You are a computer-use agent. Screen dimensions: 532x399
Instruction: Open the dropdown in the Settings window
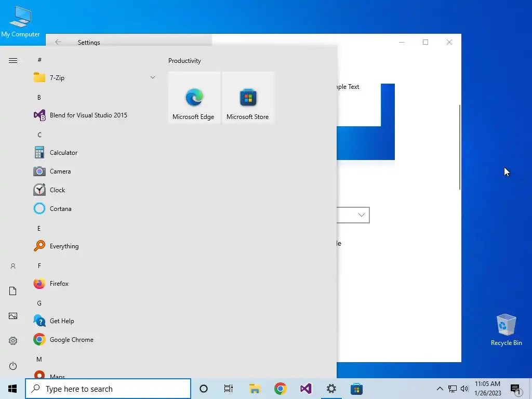pyautogui.click(x=353, y=215)
